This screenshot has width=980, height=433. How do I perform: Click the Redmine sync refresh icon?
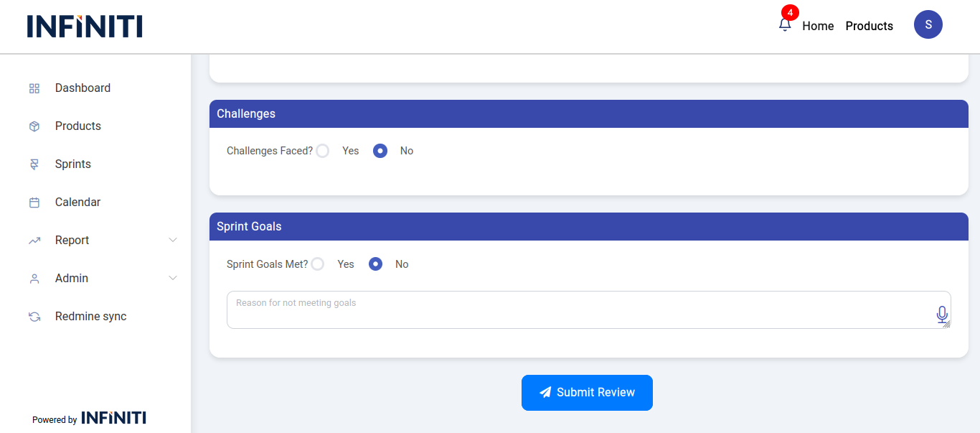(x=34, y=317)
